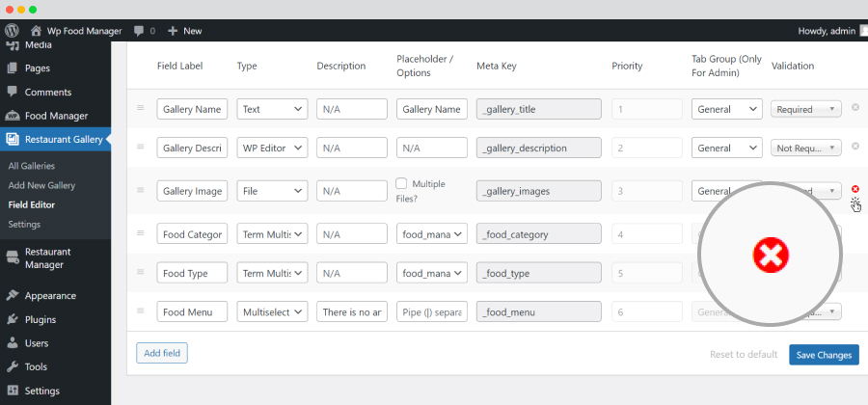Viewport: 868px width, 405px height.
Task: Click the home icon beside Wp Food Manager
Action: (x=36, y=31)
